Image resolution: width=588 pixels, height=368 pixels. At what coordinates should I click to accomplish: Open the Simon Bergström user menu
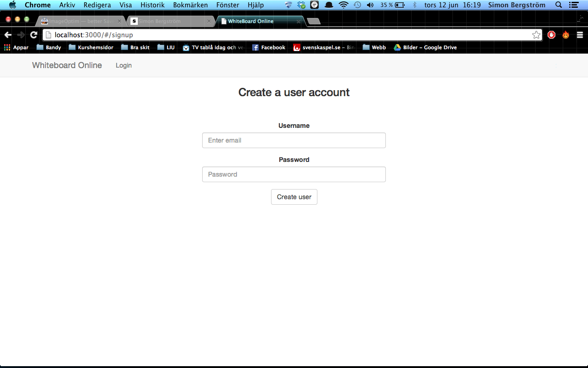[x=517, y=5]
